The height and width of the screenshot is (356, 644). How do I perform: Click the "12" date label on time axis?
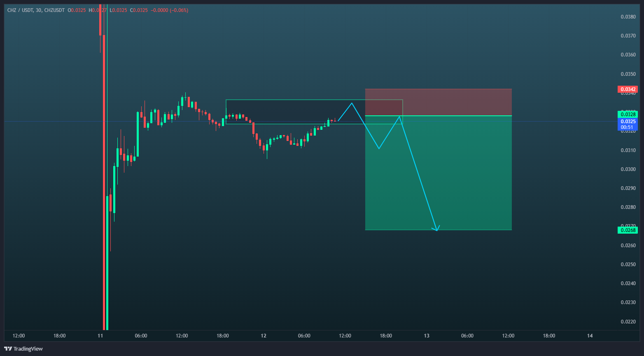click(x=264, y=336)
